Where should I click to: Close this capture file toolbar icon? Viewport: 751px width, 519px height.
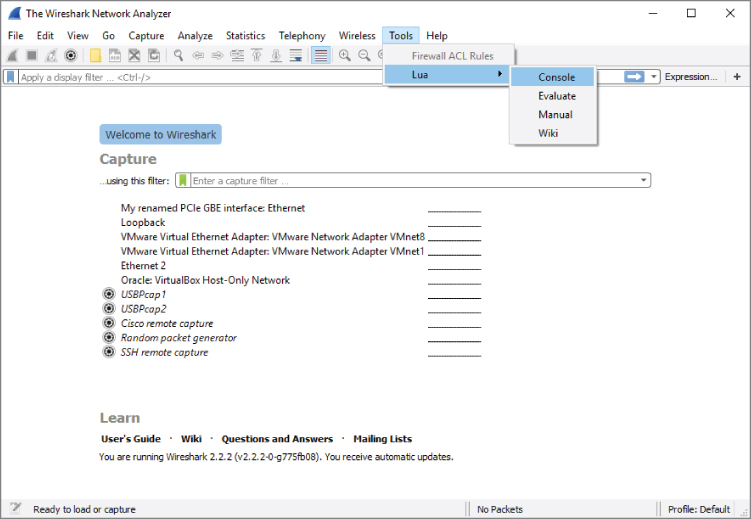tap(134, 56)
